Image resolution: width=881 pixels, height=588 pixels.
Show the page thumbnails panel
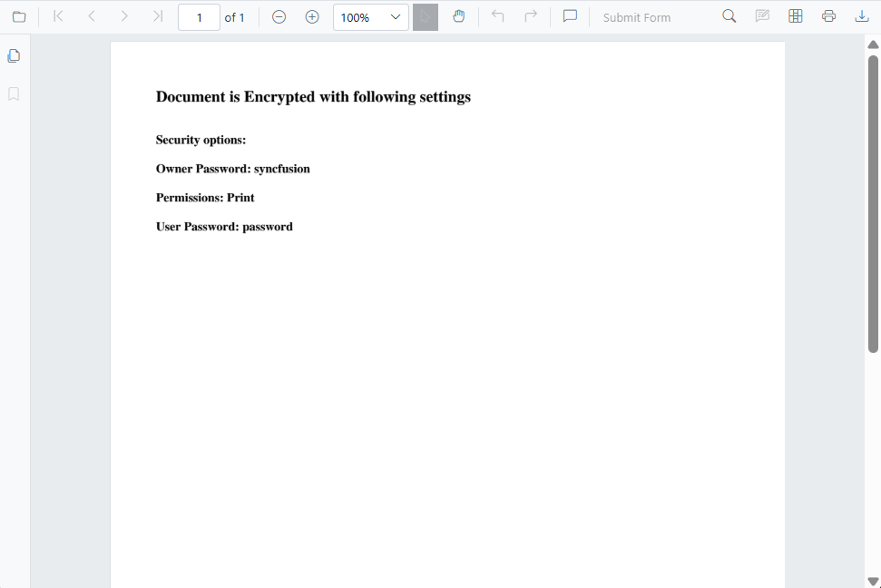(14, 55)
